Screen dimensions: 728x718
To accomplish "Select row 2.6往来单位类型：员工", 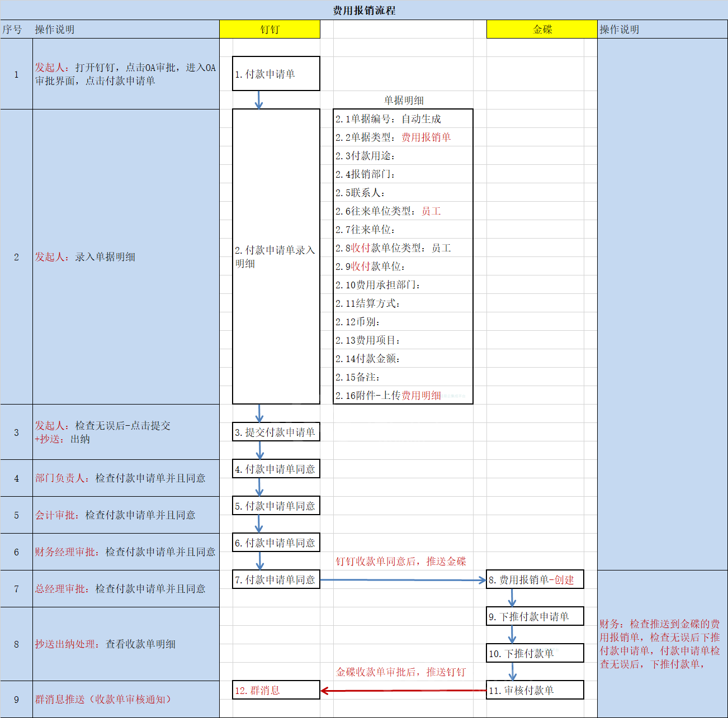I will [x=403, y=211].
